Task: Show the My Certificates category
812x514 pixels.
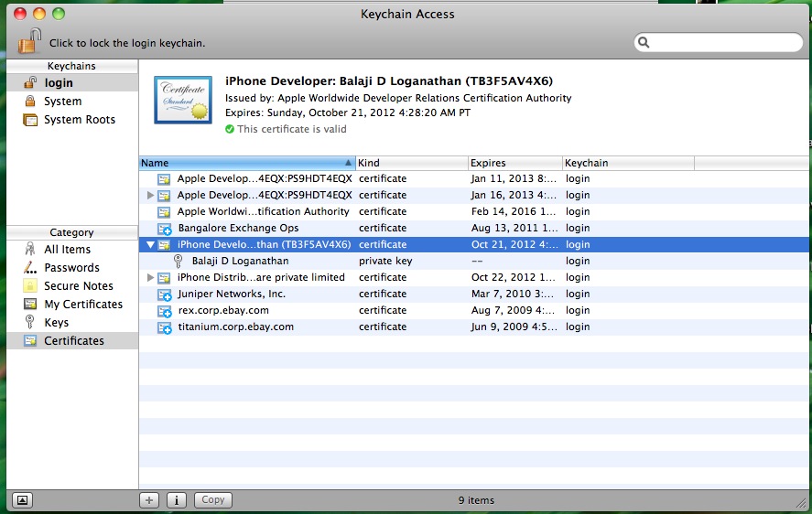Action: click(72, 305)
